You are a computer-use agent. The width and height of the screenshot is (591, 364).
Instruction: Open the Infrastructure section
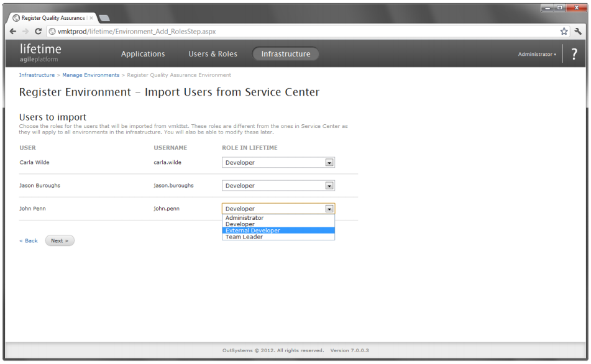click(285, 54)
